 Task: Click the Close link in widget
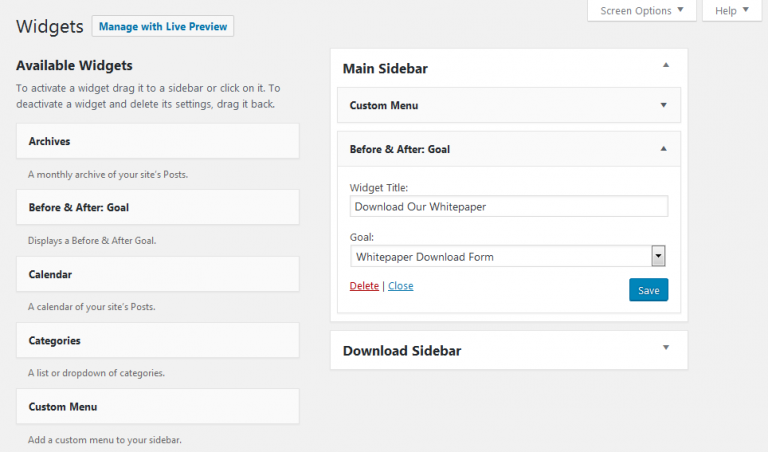point(401,286)
